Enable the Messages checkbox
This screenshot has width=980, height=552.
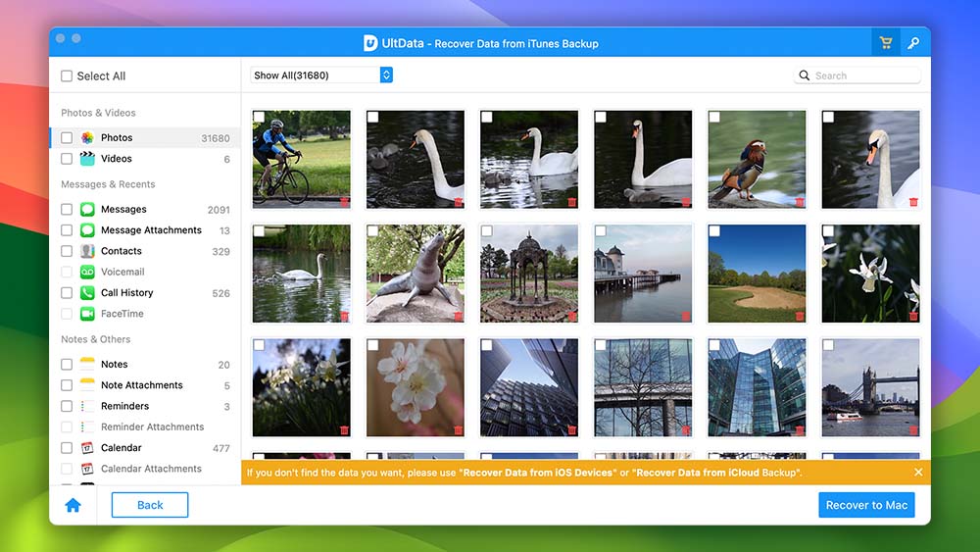pyautogui.click(x=67, y=210)
